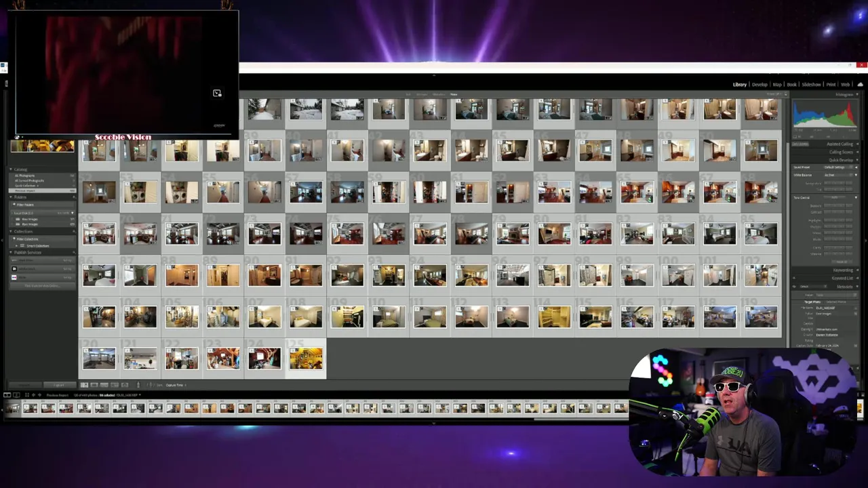Open the Web module
Viewport: 868px width, 488px height.
click(845, 85)
